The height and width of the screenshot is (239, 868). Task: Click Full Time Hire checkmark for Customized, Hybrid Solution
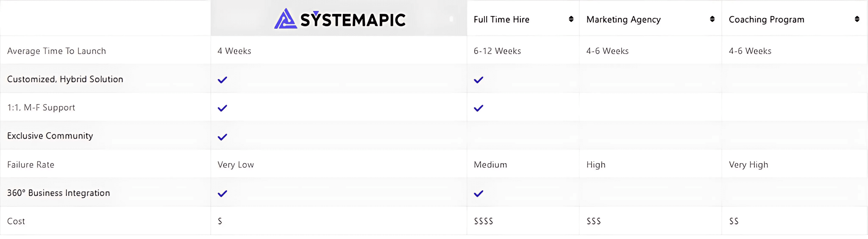(x=479, y=80)
